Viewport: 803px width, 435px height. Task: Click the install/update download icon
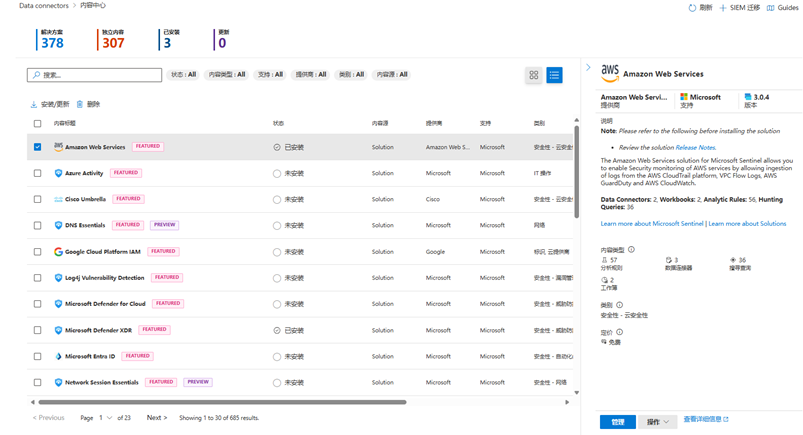(34, 105)
